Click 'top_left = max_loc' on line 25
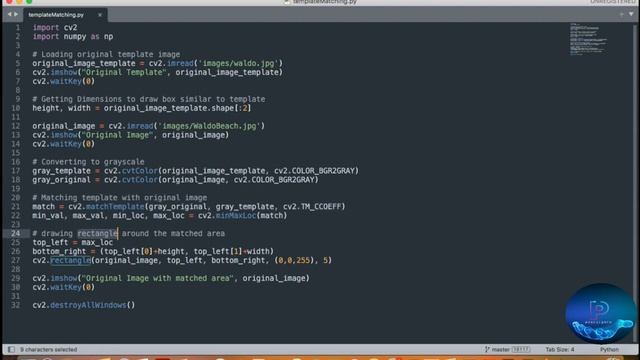 pyautogui.click(x=73, y=242)
